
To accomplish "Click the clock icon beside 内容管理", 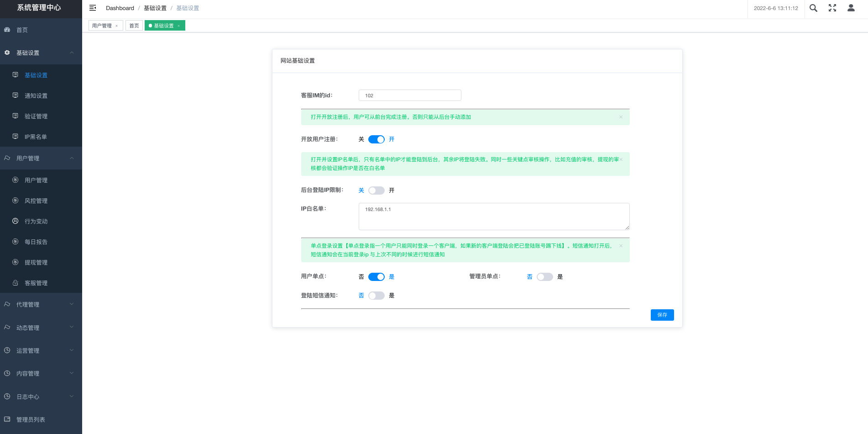I will (x=7, y=373).
